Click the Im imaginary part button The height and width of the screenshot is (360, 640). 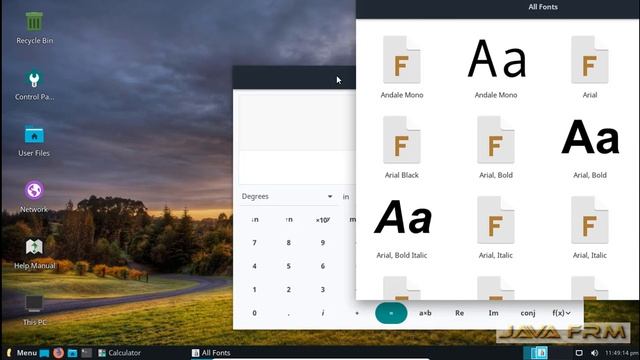[493, 313]
